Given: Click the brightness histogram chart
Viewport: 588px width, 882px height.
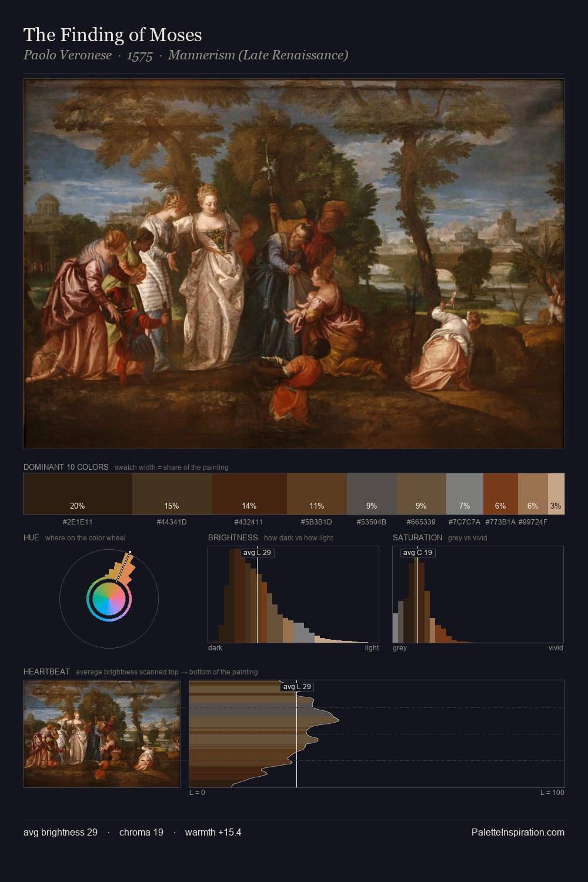Looking at the screenshot, I should point(293,594).
